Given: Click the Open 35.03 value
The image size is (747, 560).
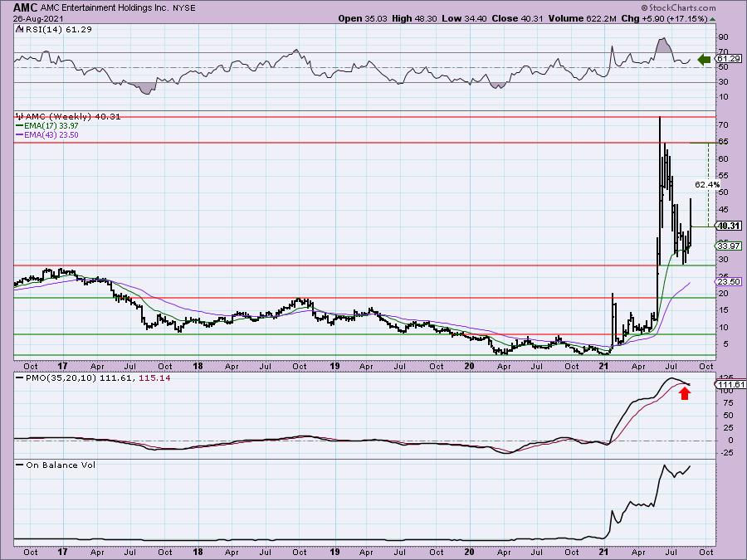Looking at the screenshot, I should 363,18.
